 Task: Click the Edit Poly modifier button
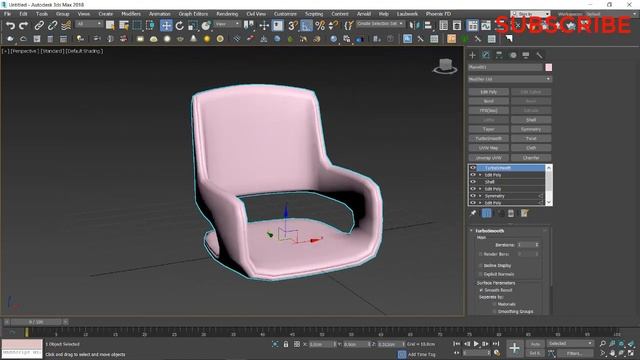tap(489, 92)
